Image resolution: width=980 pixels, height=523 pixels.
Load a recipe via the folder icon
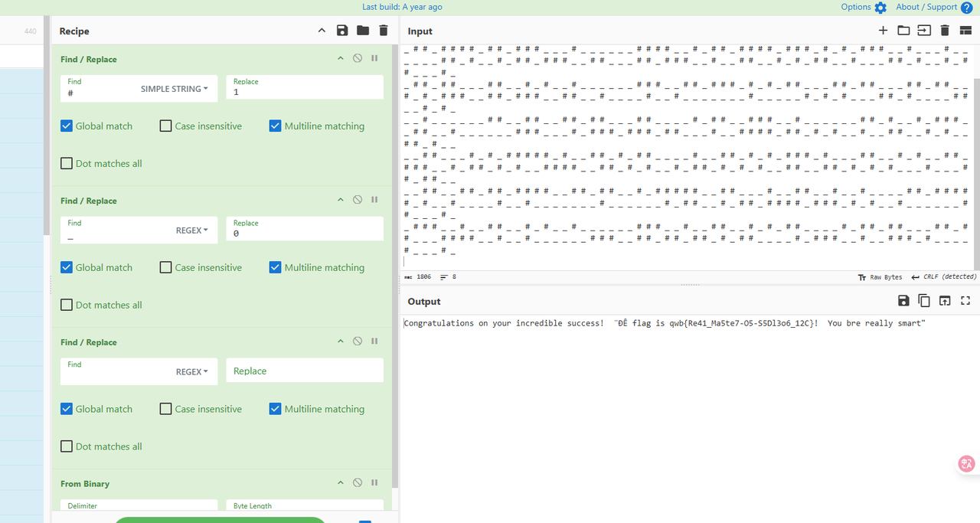(x=363, y=31)
